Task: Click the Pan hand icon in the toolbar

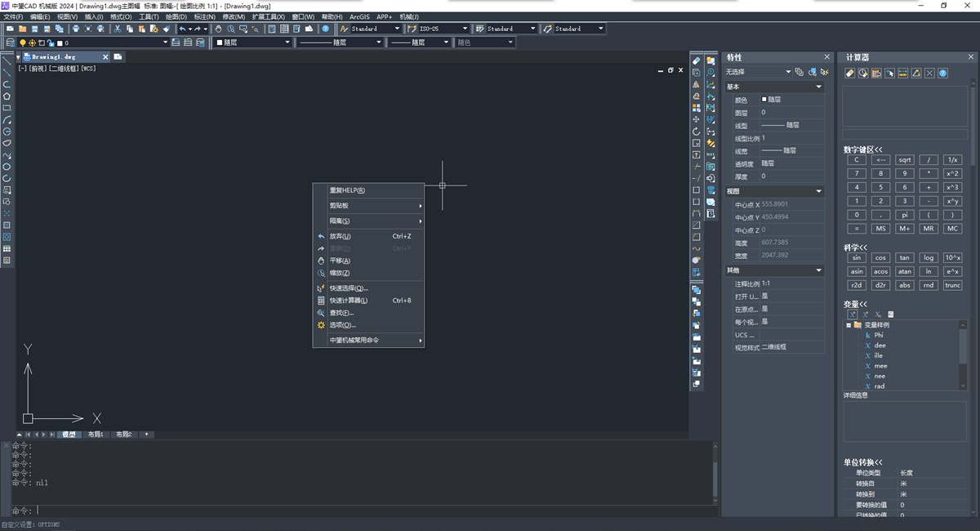Action: point(218,29)
